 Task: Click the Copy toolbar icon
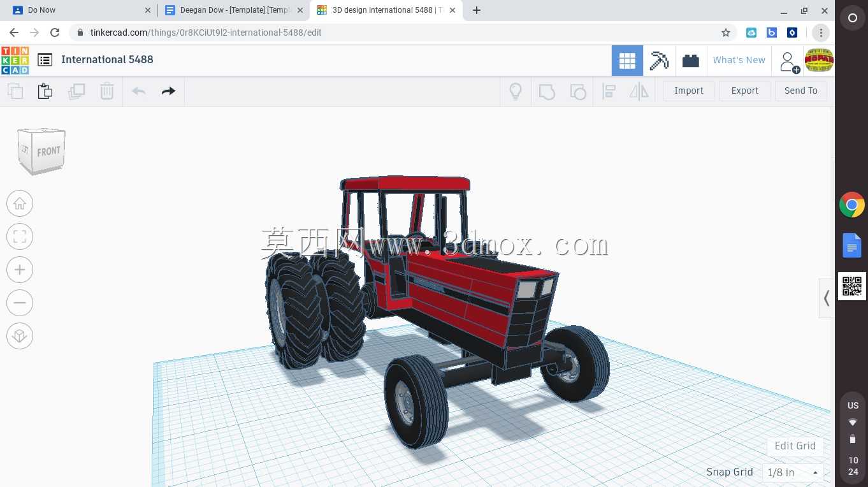[15, 91]
